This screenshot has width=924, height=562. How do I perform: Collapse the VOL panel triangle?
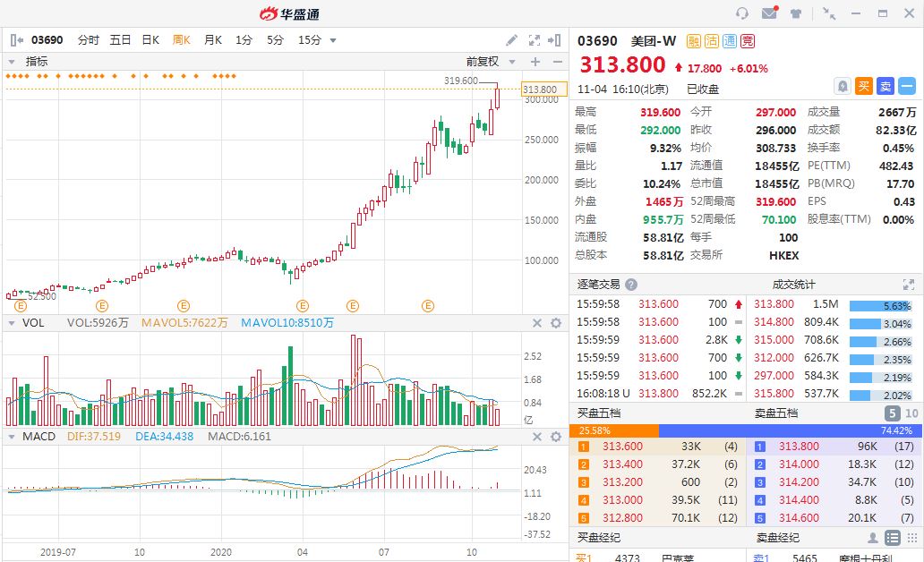pyautogui.click(x=12, y=323)
